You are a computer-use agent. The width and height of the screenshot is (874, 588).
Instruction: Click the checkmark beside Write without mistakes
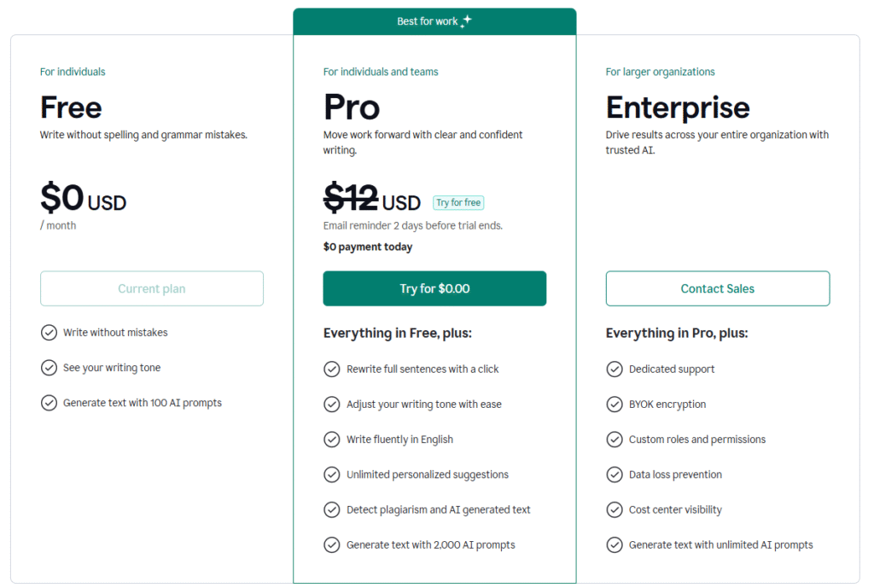click(x=49, y=332)
